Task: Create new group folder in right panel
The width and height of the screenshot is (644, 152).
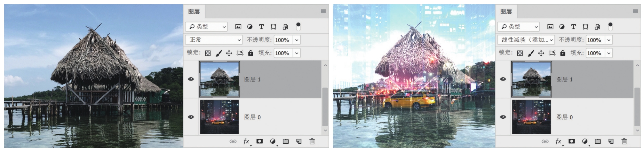Action: click(x=598, y=141)
